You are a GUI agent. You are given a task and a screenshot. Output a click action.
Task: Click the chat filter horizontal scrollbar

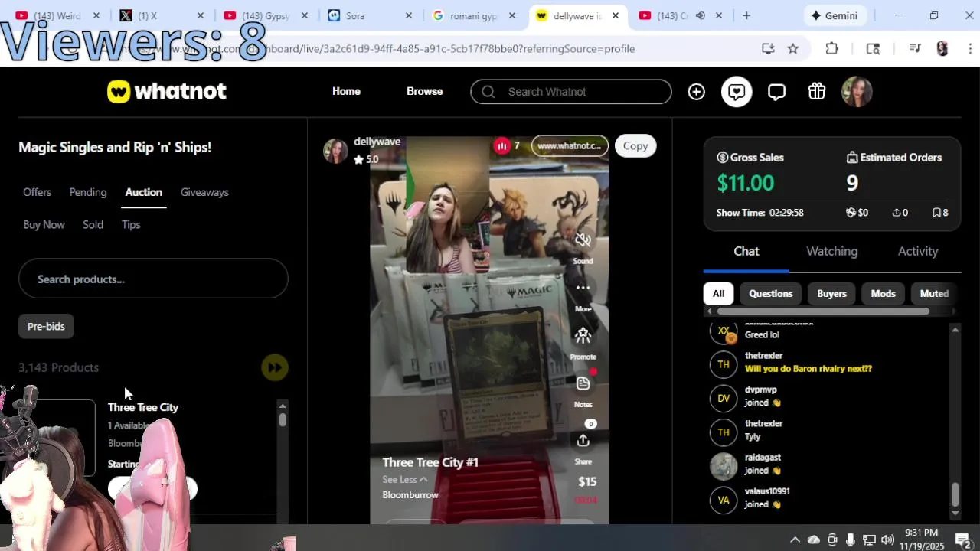823,311
